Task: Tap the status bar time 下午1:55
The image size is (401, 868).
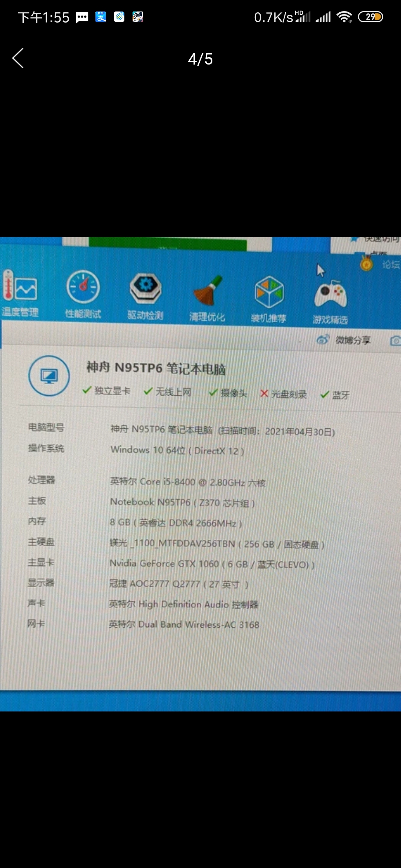Action: [x=44, y=17]
